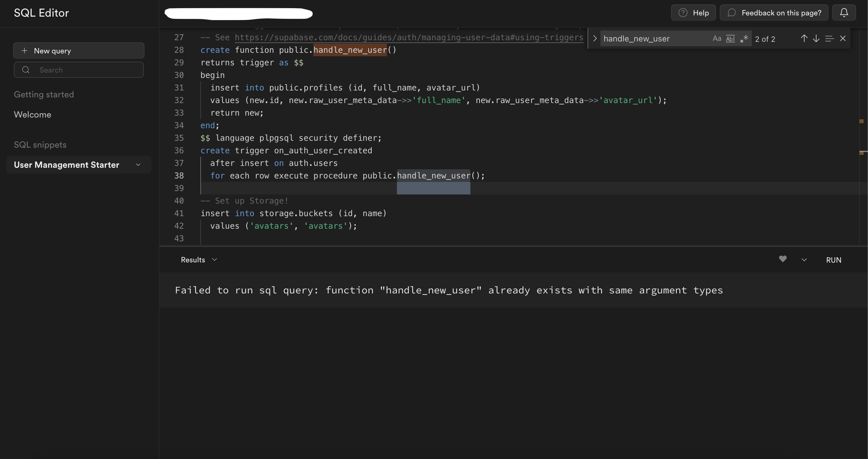This screenshot has height=459, width=868.
Task: Click the speech bubble icon on Feedback button
Action: [731, 13]
